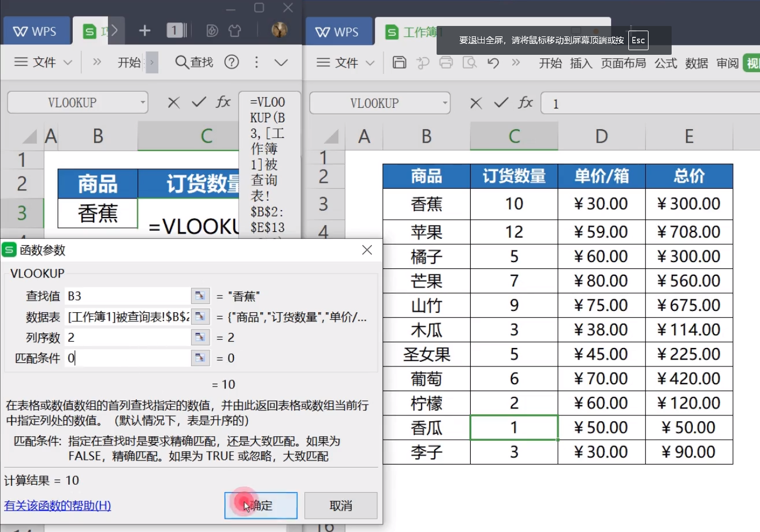The image size is (760, 532).
Task: Expand more toolbar items double-chevron in left window
Action: click(x=97, y=62)
